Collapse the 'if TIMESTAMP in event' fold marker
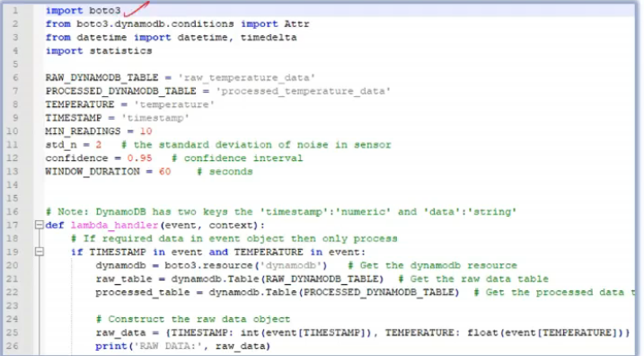 pos(39,252)
